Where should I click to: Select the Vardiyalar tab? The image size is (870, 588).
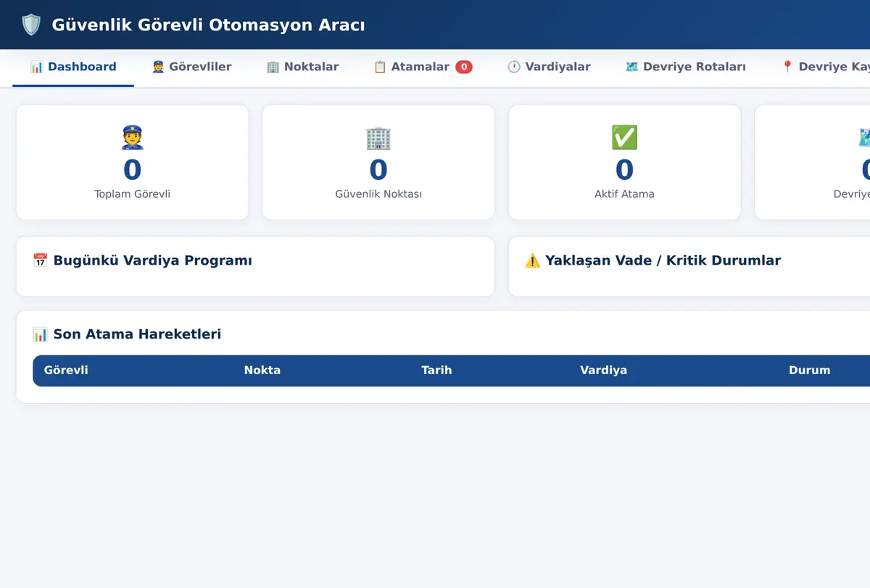point(549,67)
